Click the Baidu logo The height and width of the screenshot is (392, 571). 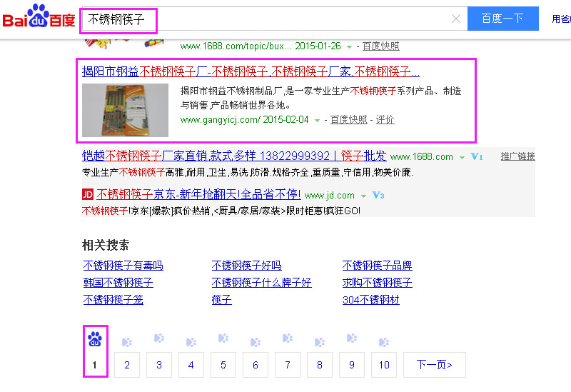(38, 18)
